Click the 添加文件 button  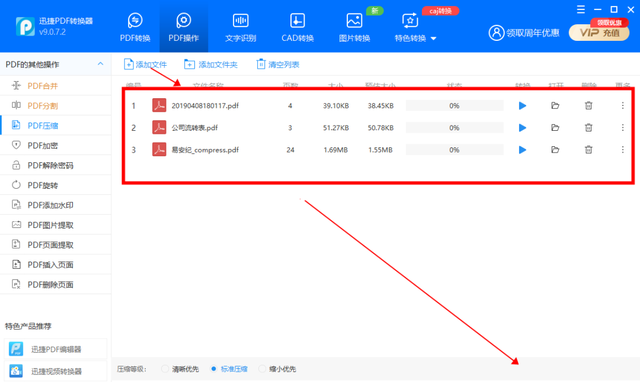(x=145, y=64)
